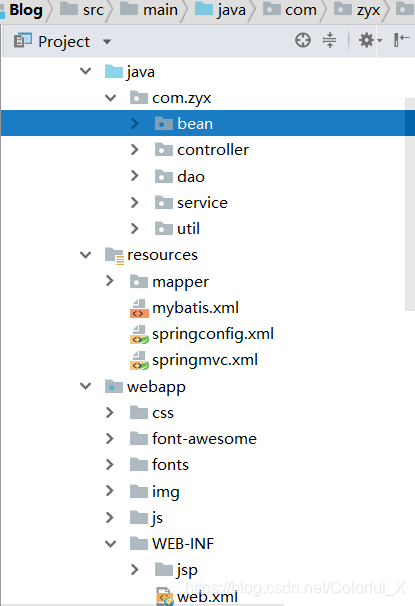Open the gear settings menu
The height and width of the screenshot is (606, 415).
pyautogui.click(x=370, y=40)
